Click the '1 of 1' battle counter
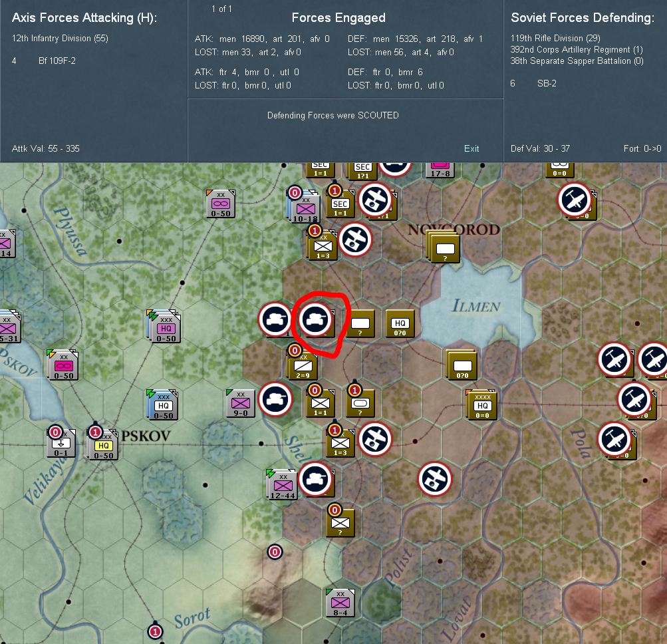667x644 pixels. pyautogui.click(x=221, y=9)
